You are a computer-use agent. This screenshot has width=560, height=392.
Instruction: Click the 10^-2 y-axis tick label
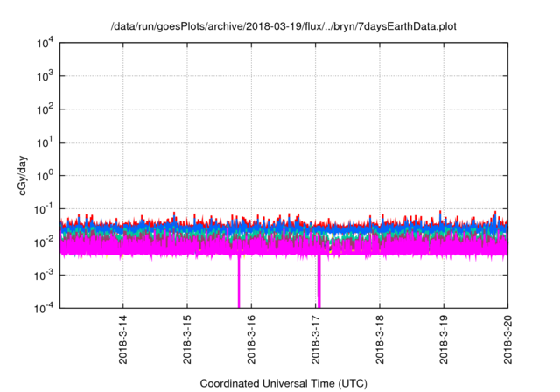point(45,242)
